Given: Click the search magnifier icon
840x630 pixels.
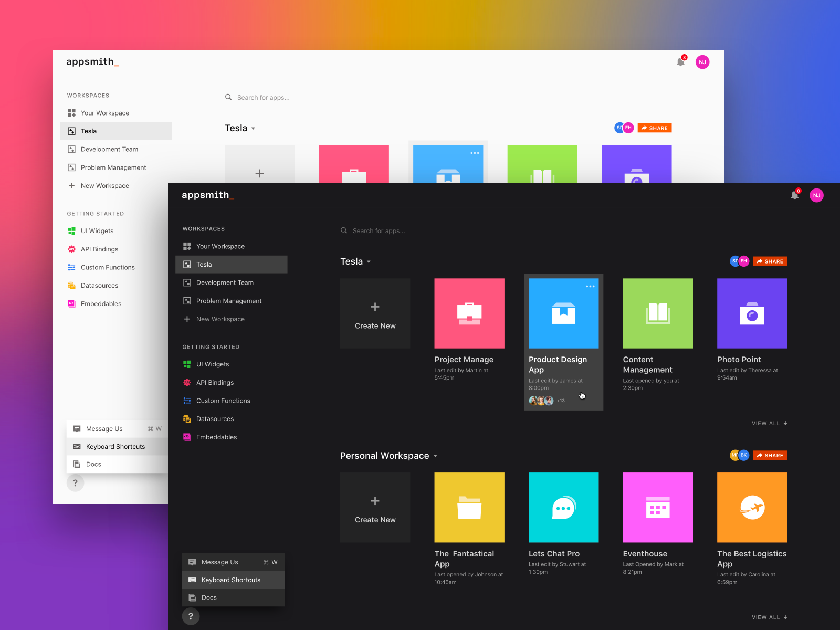Looking at the screenshot, I should (343, 230).
